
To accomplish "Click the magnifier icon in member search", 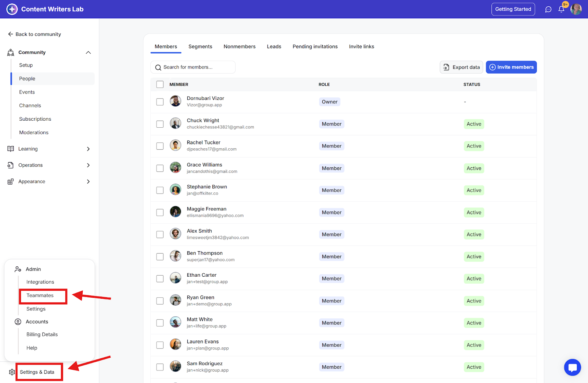I will click(x=158, y=67).
